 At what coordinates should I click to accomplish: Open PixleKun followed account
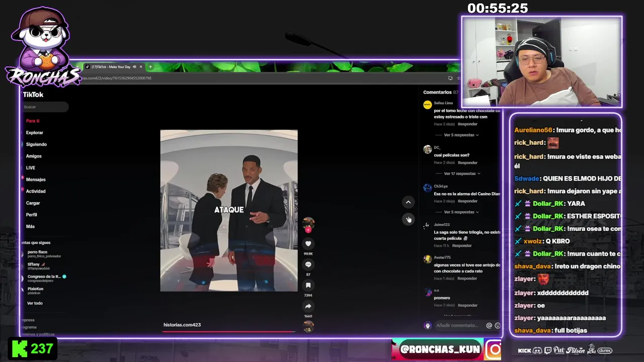[35, 291]
